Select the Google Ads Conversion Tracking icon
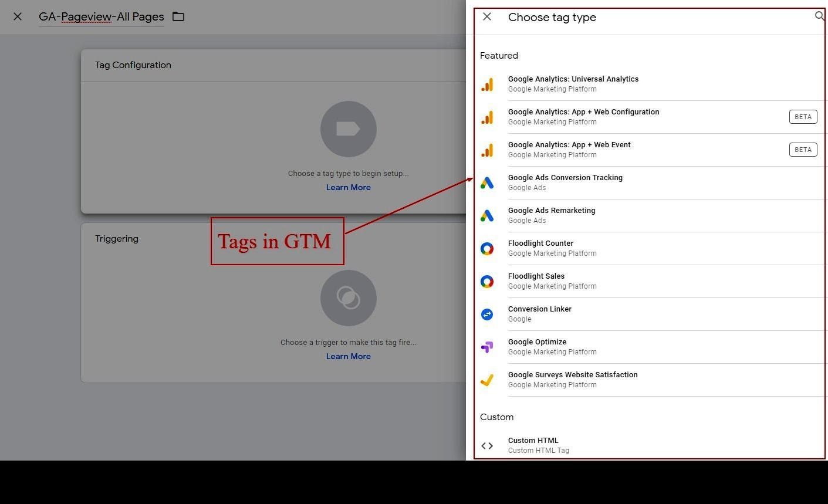Viewport: 828px width, 504px height. 487,182
